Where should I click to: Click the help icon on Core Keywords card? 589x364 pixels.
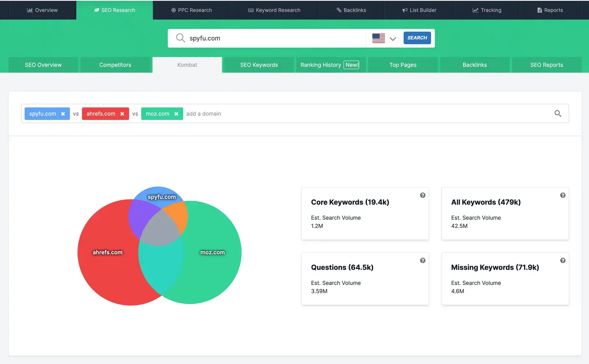tap(423, 195)
